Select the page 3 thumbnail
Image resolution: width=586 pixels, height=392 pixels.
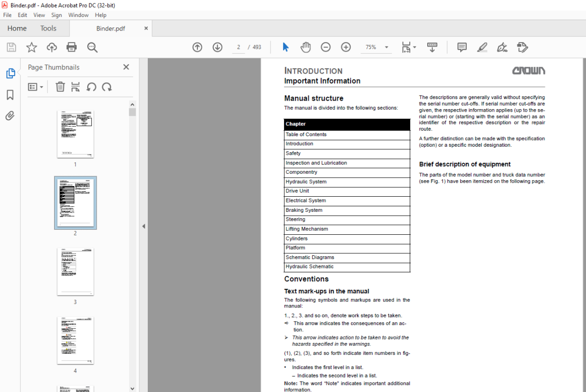[x=75, y=272]
